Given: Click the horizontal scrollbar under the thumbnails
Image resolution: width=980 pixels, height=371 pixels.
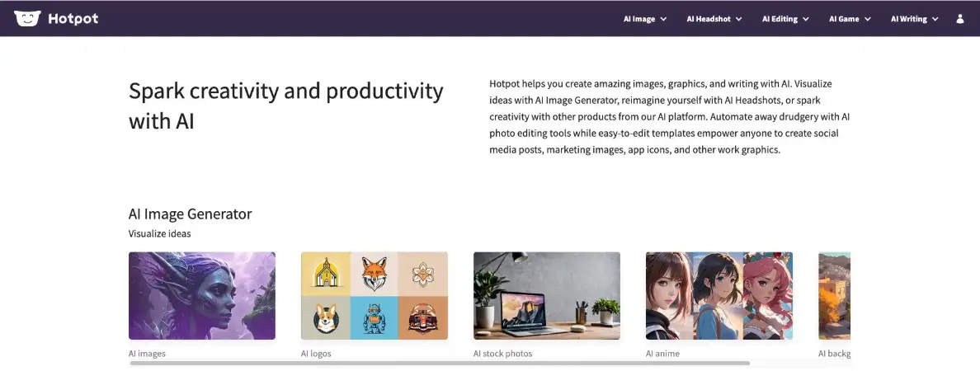Looking at the screenshot, I should [440, 363].
